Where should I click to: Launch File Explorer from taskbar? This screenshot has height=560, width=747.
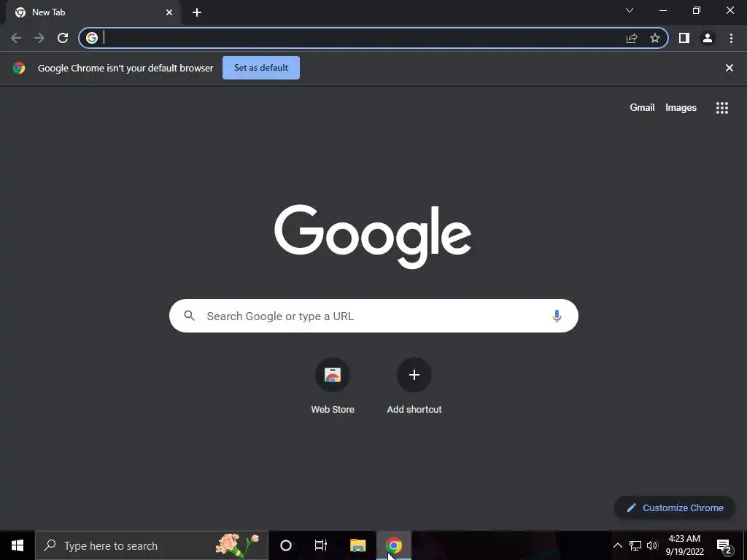pos(357,545)
